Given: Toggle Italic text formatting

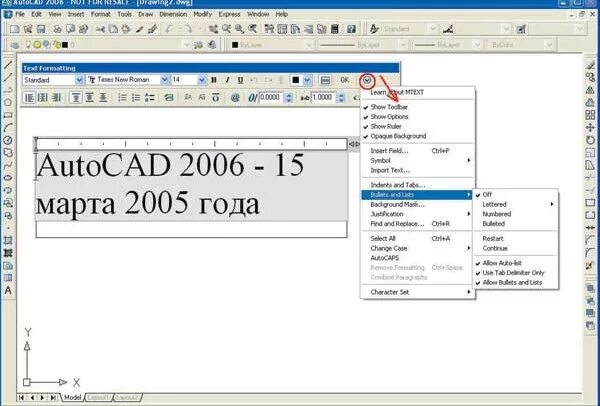Looking at the screenshot, I should [227, 80].
